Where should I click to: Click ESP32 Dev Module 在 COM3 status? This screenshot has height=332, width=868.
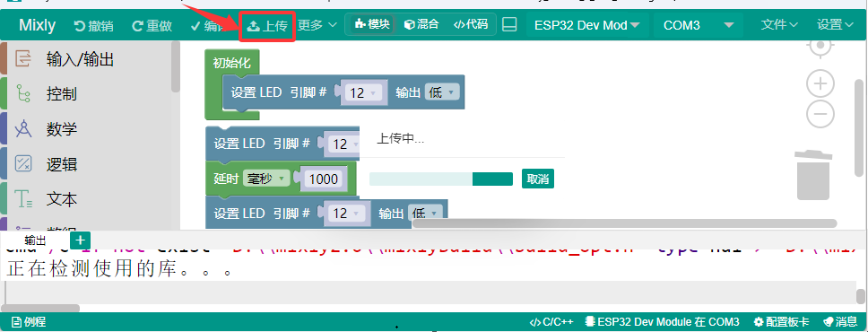(x=663, y=322)
